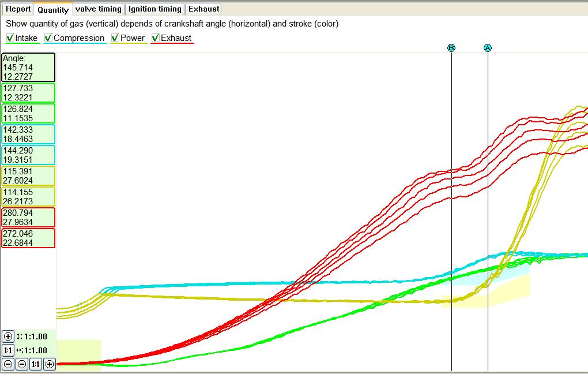
Task: Click the green value 126.824
Action: coord(18,109)
